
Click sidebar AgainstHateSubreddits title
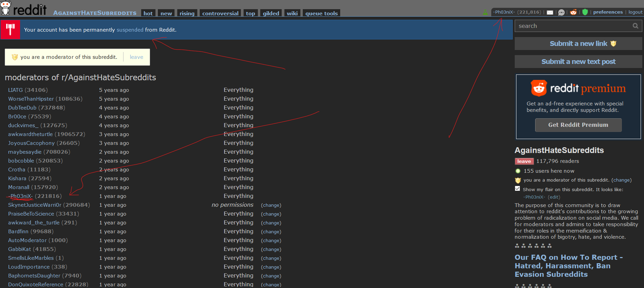(559, 150)
